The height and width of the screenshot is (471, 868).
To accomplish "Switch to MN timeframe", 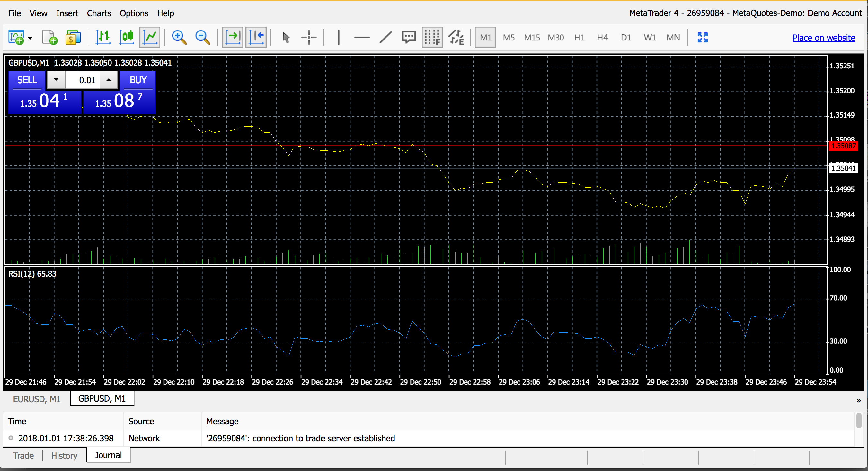I will coord(673,37).
